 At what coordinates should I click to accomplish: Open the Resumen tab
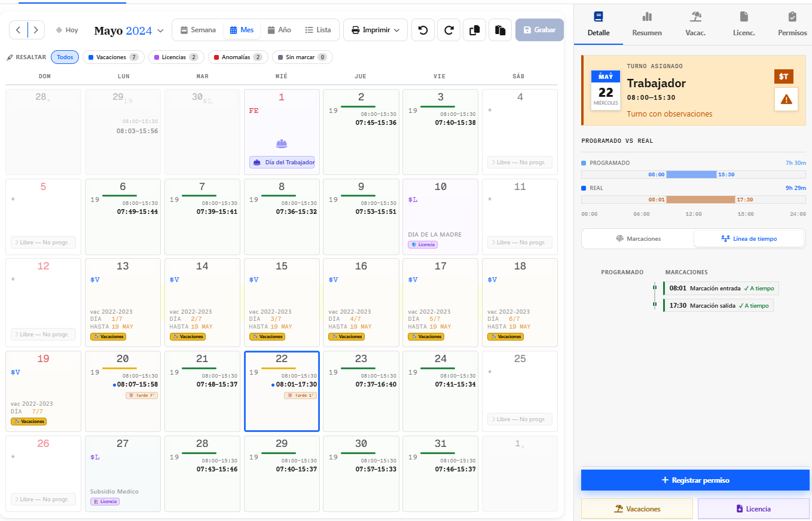point(647,24)
